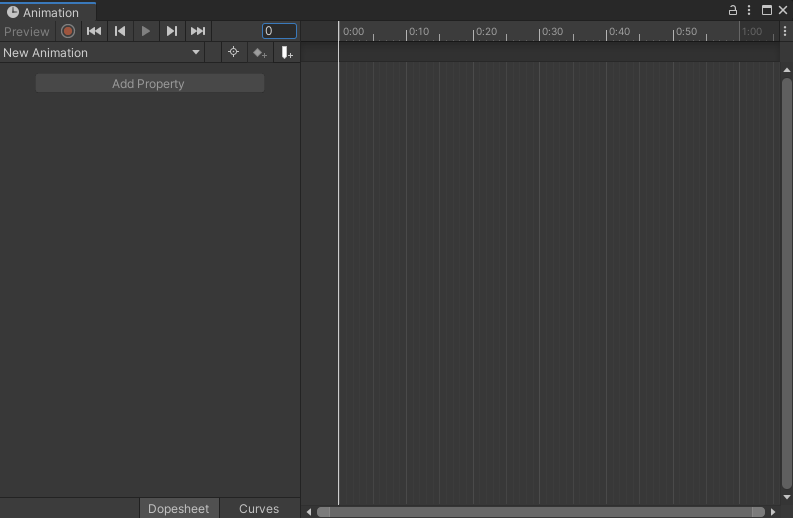Close the Animation window
793x518 pixels.
point(783,10)
